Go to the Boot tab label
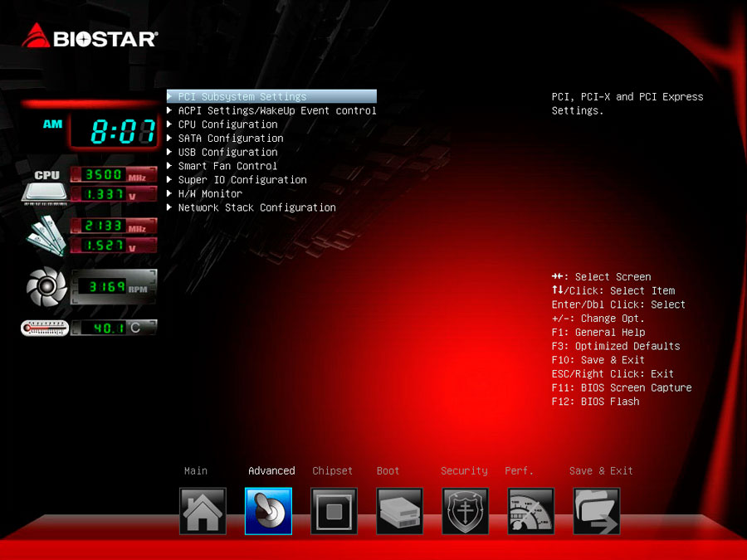The width and height of the screenshot is (747, 560). click(x=388, y=471)
